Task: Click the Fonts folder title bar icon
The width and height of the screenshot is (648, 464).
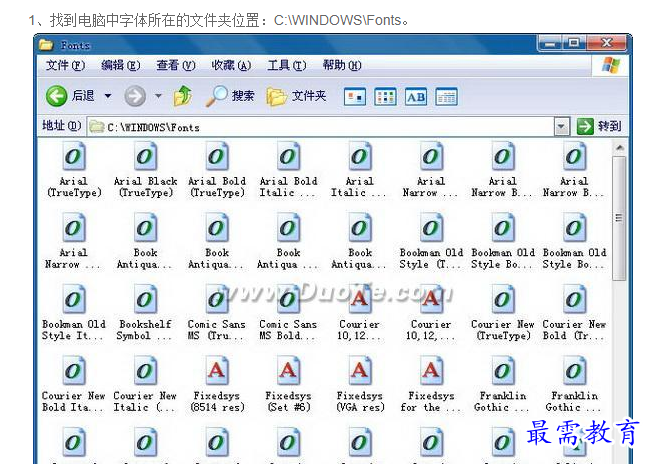Action: [x=46, y=45]
